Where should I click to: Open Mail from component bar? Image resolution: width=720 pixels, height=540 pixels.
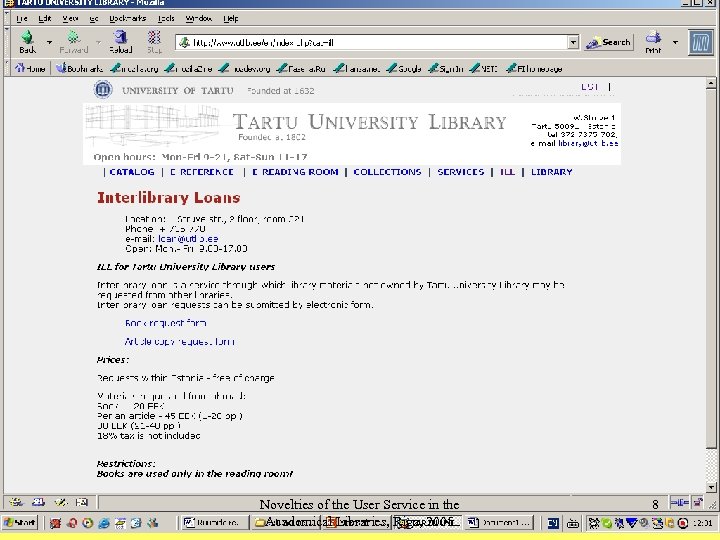38,502
